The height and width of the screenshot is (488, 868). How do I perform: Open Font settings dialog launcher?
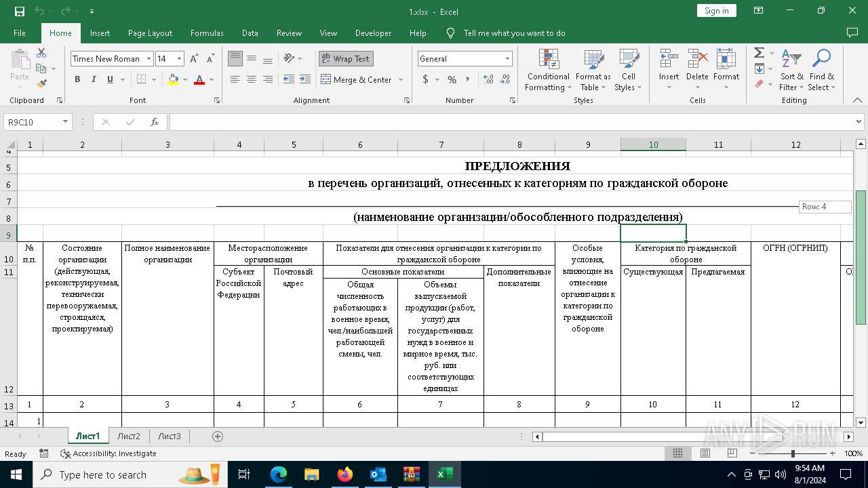[217, 100]
